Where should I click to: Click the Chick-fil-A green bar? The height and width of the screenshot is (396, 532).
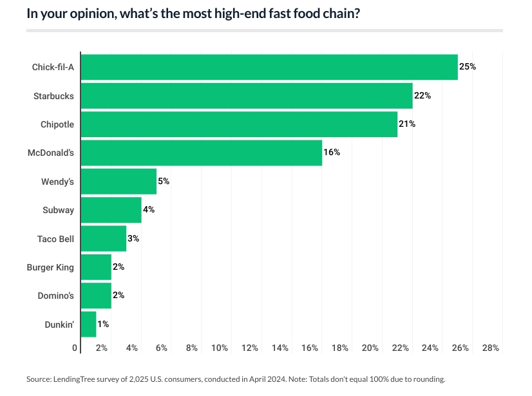[x=269, y=67]
